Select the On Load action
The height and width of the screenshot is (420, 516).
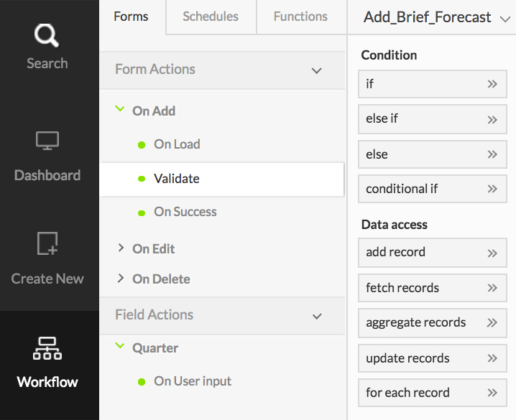click(x=177, y=144)
